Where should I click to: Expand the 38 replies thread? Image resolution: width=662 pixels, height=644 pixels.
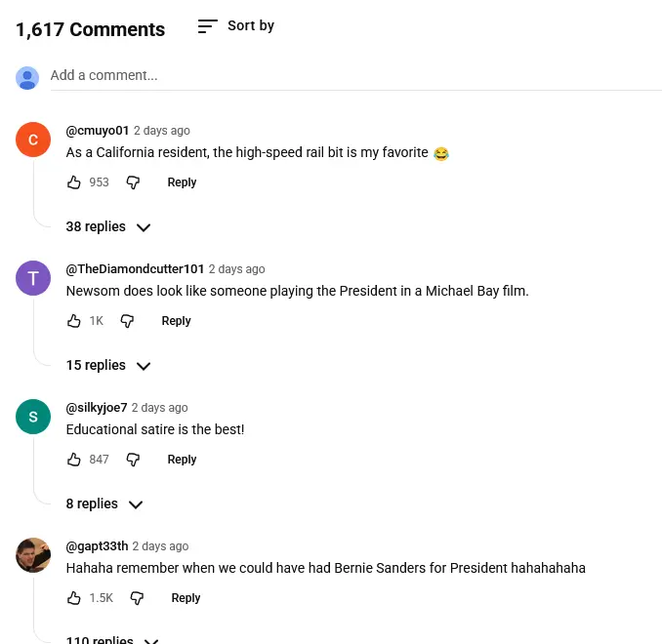(x=107, y=227)
